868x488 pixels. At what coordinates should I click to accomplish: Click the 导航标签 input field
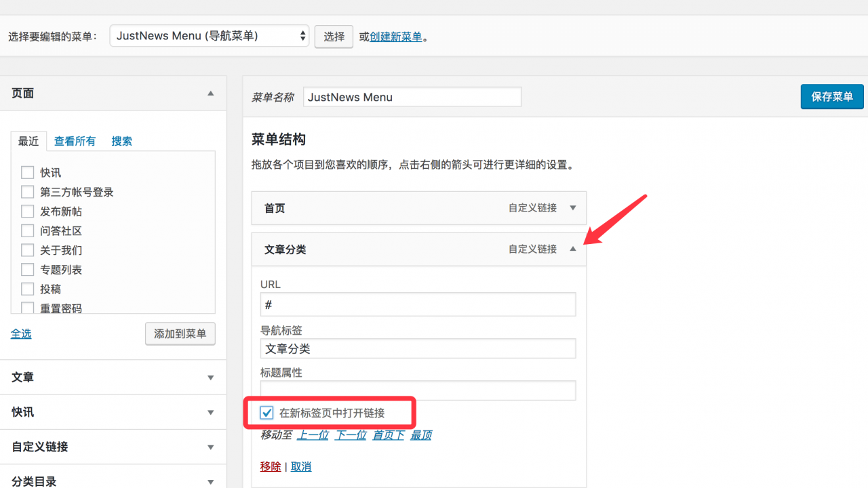pos(418,348)
